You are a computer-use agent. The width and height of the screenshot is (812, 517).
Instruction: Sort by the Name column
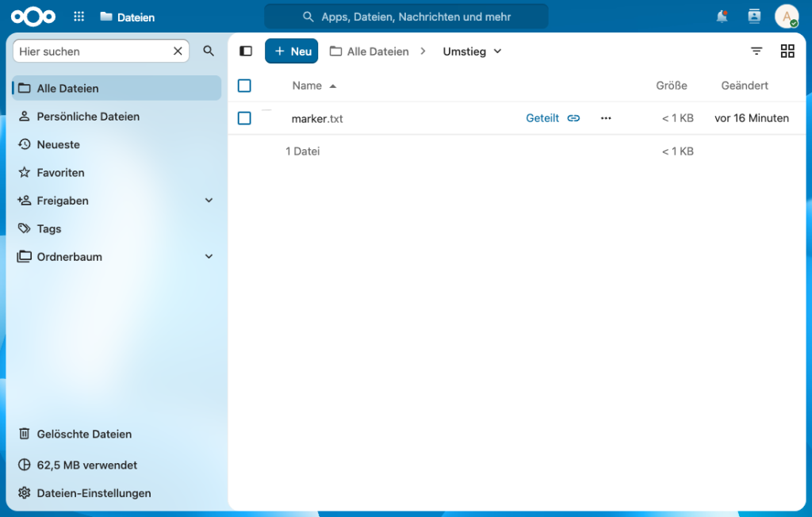point(314,86)
